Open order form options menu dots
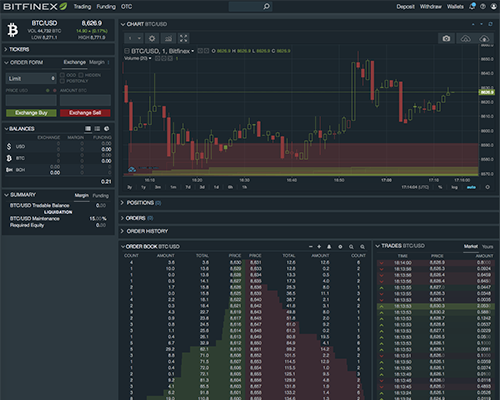The image size is (500, 400). coord(109,62)
